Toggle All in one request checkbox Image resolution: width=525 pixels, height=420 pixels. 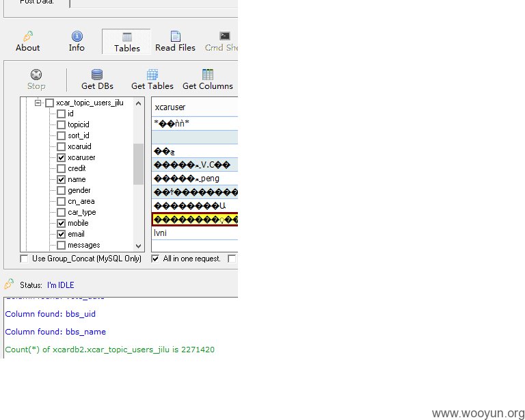click(155, 259)
